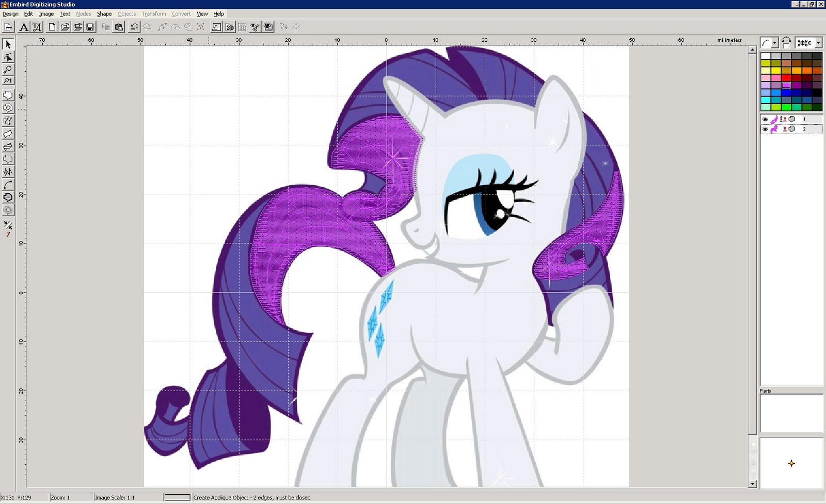Toggle visibility of object 1 with its eye icon
Image resolution: width=826 pixels, height=504 pixels.
point(766,119)
